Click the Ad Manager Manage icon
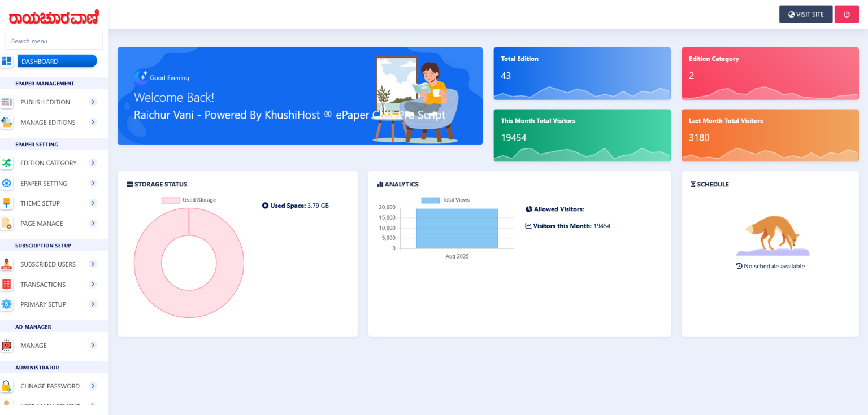 7,346
